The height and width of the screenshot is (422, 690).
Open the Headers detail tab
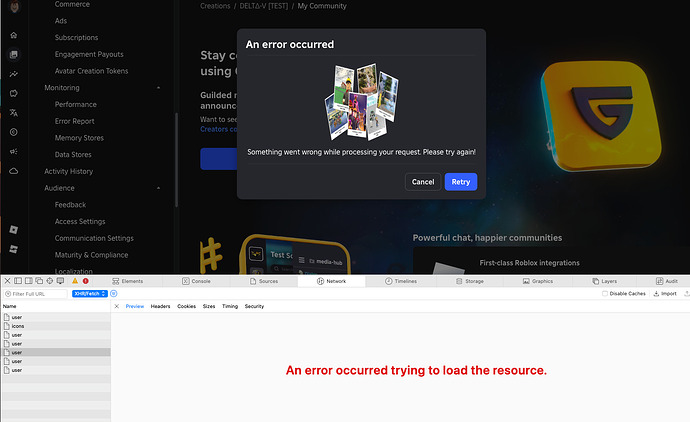point(160,306)
